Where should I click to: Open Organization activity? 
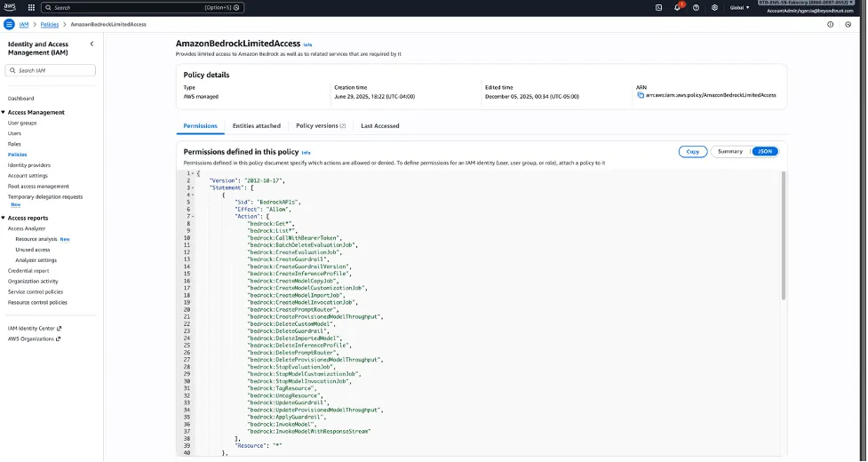pos(33,281)
